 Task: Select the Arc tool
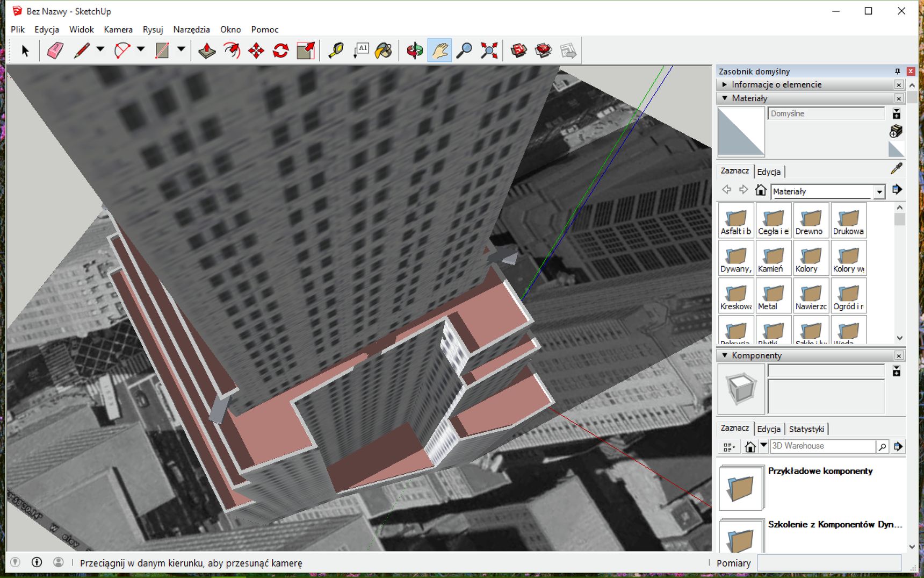point(122,51)
